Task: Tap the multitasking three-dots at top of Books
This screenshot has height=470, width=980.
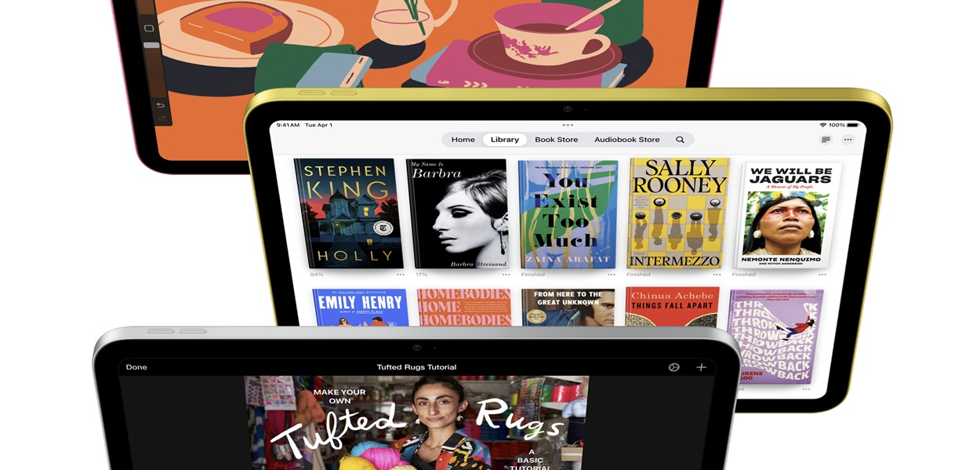Action: [x=568, y=125]
